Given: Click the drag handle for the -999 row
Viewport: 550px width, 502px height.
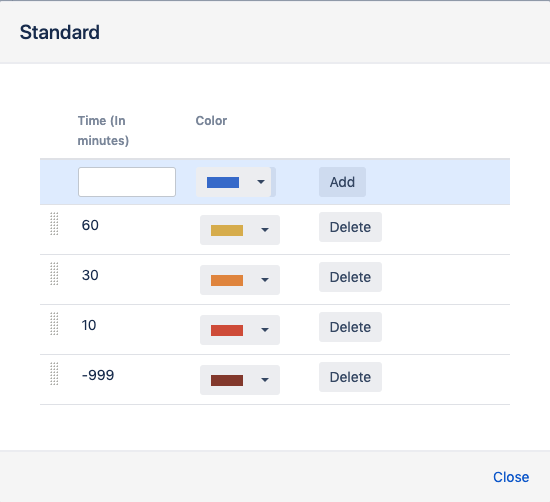Looking at the screenshot, I should coord(54,374).
